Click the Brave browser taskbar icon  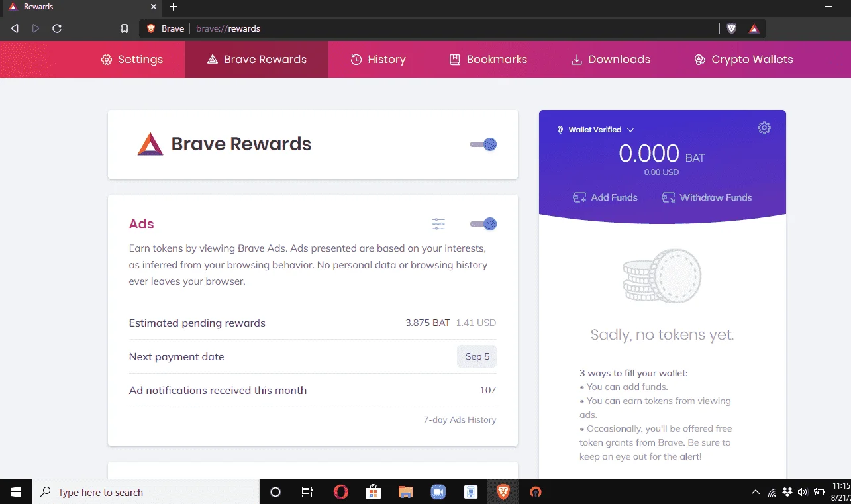point(503,492)
